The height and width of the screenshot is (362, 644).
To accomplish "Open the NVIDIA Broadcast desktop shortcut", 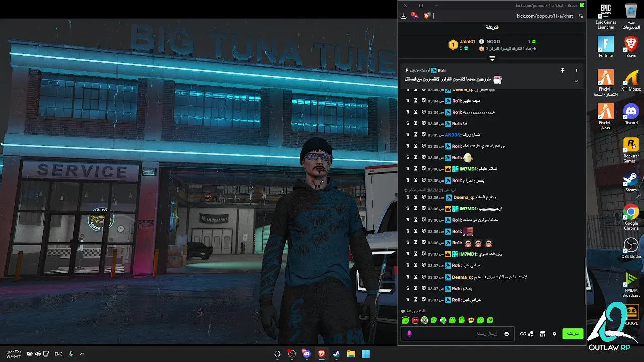I will [631, 285].
